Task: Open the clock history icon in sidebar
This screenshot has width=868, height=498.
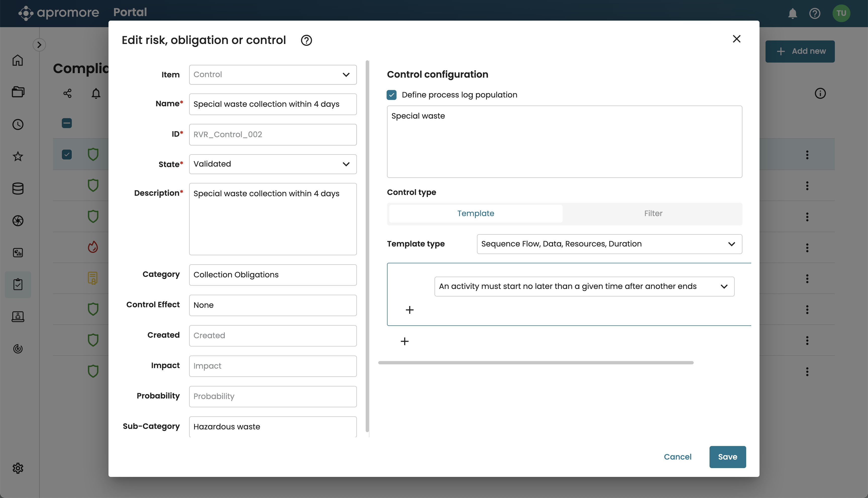Action: coord(18,125)
